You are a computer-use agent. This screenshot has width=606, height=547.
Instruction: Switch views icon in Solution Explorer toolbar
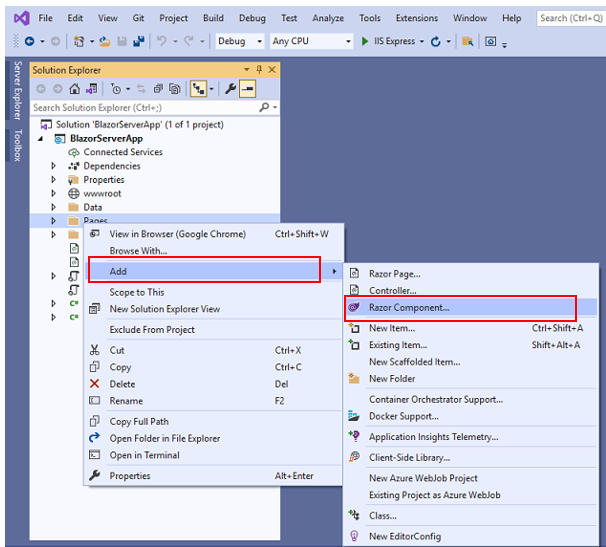tap(92, 89)
